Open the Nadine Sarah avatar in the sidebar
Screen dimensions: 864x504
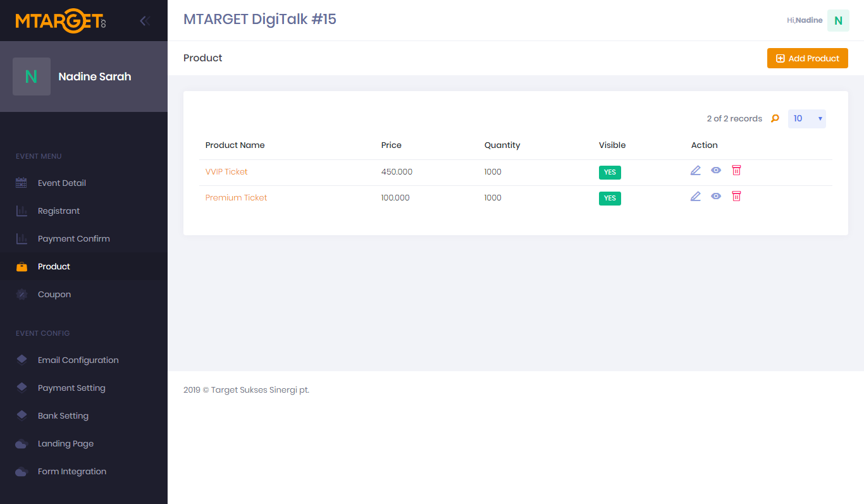pyautogui.click(x=32, y=77)
